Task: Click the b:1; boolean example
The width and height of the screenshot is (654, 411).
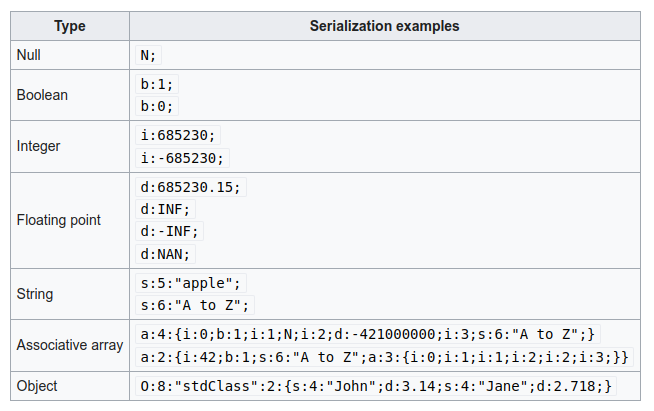Action: (x=157, y=84)
